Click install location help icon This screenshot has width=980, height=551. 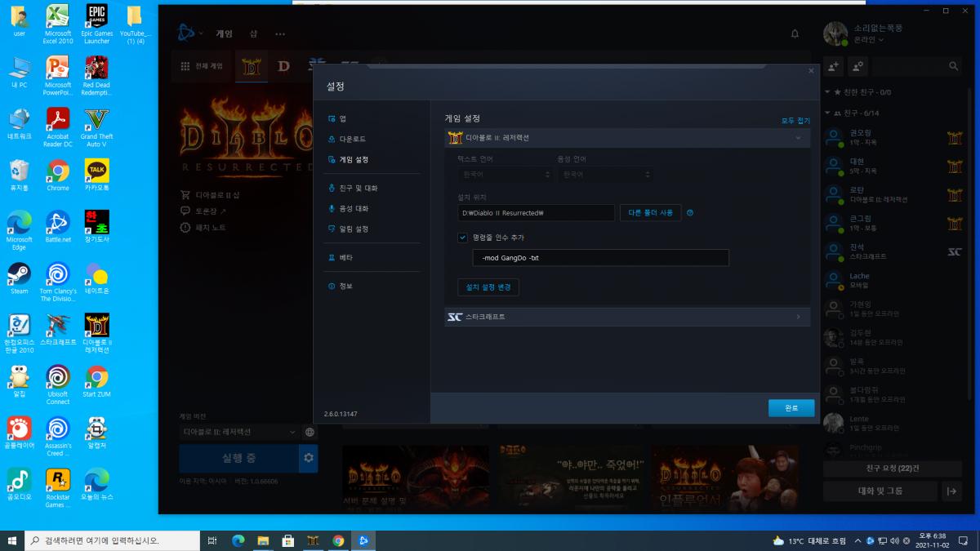690,212
